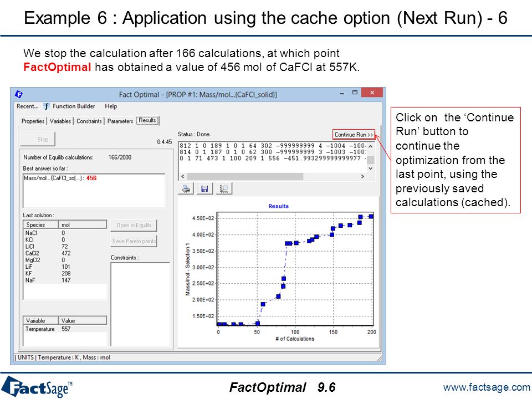Click the log output scroll up arrow
Screen dimensions: 532x399
[371, 146]
